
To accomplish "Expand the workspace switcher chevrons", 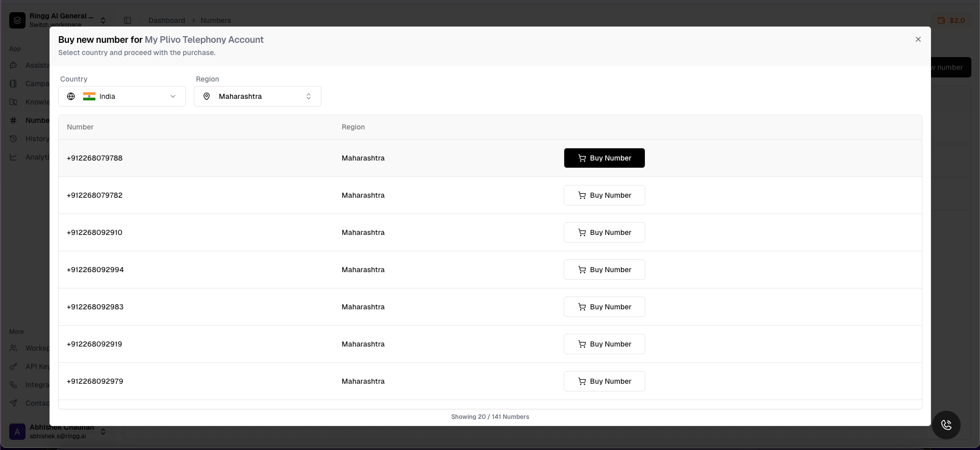I will tap(103, 20).
